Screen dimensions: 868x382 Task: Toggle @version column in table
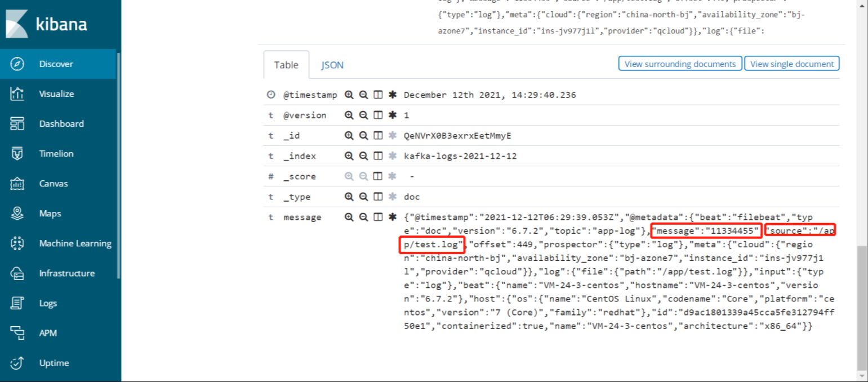[378, 115]
